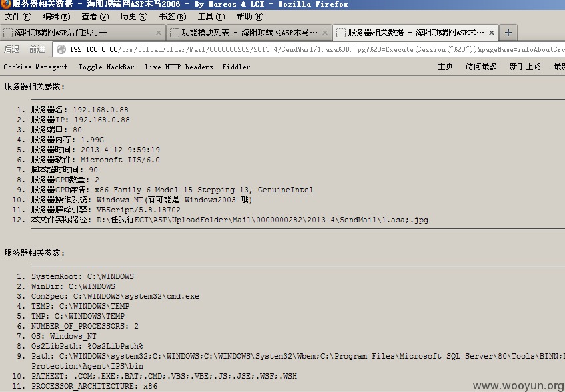The height and width of the screenshot is (392, 565).
Task: Click TMP: C:\WINDOWS\TEMP row
Action: pyautogui.click(x=78, y=316)
